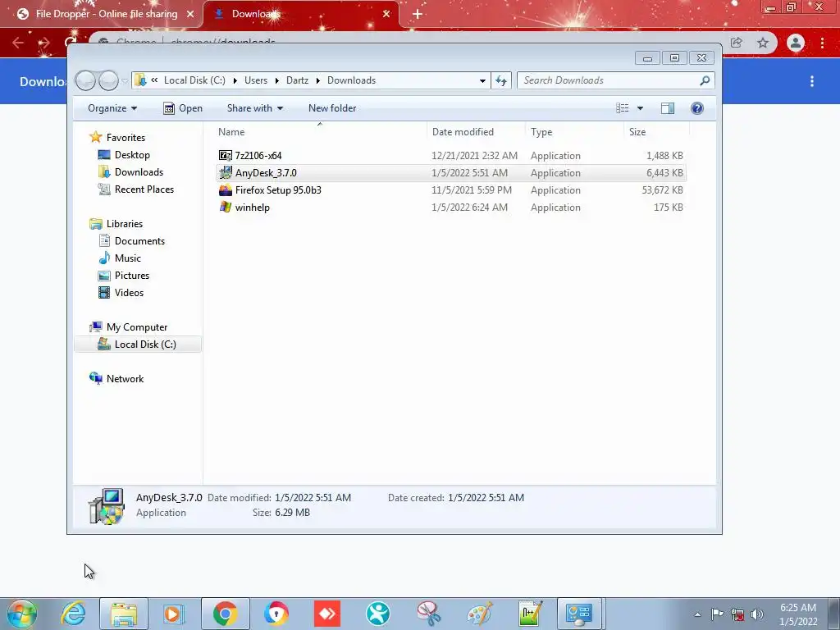Open Network in navigation pane
The image size is (840, 630).
pyautogui.click(x=125, y=379)
